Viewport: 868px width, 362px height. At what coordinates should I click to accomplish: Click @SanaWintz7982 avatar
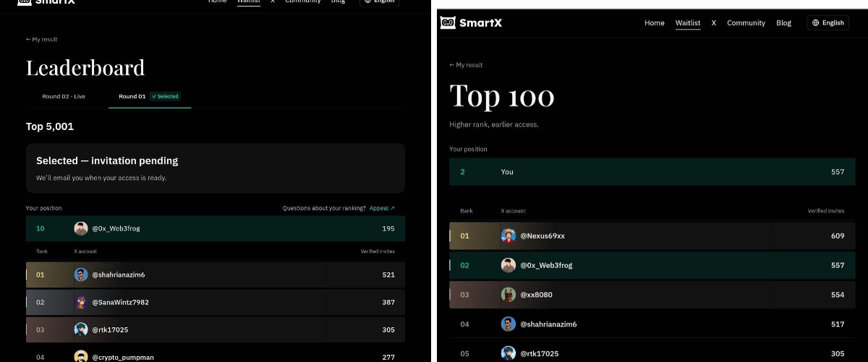(81, 302)
